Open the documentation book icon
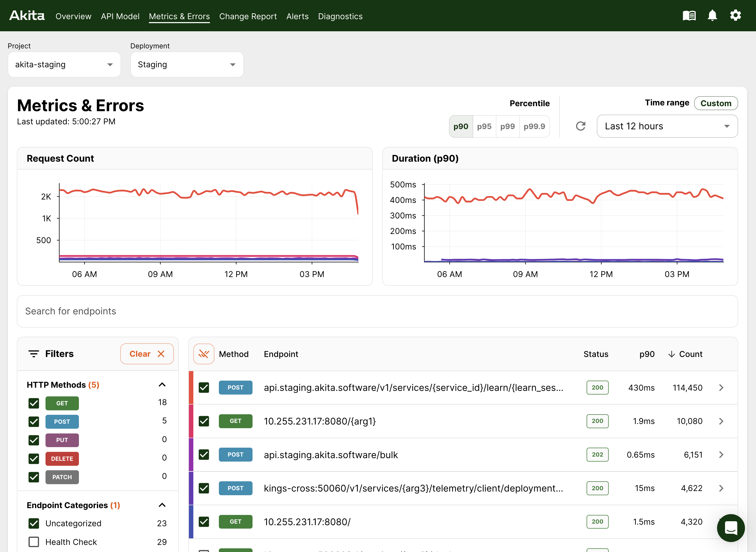756x552 pixels. (689, 16)
